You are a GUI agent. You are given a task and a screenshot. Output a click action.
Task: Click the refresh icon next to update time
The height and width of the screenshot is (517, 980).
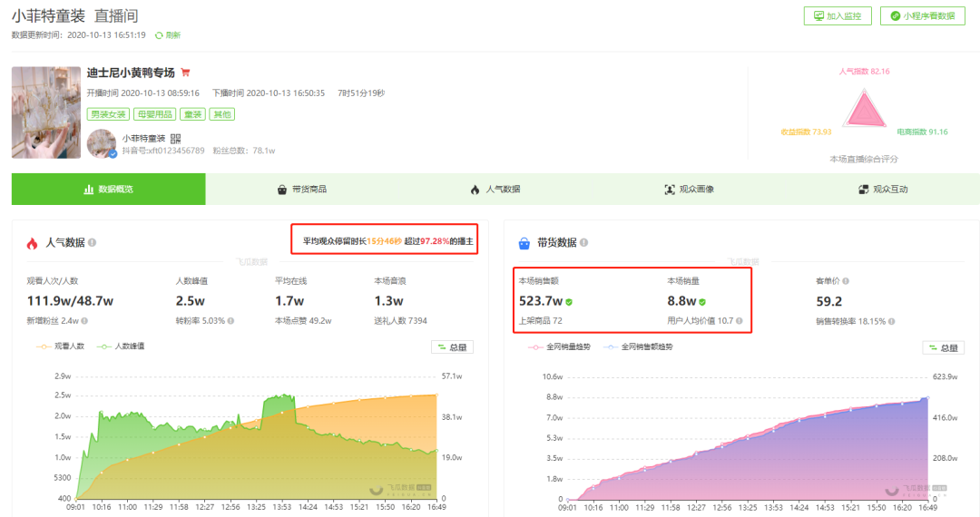coord(159,35)
